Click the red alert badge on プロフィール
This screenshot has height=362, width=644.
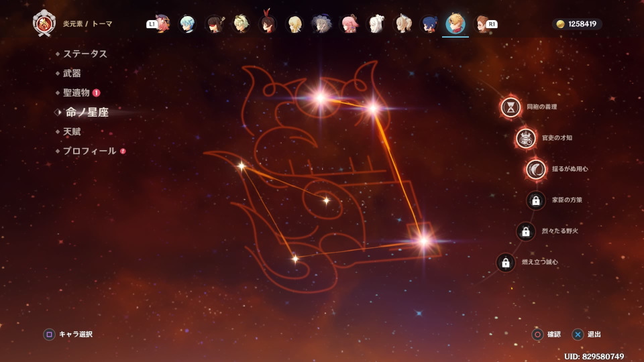coord(123,151)
